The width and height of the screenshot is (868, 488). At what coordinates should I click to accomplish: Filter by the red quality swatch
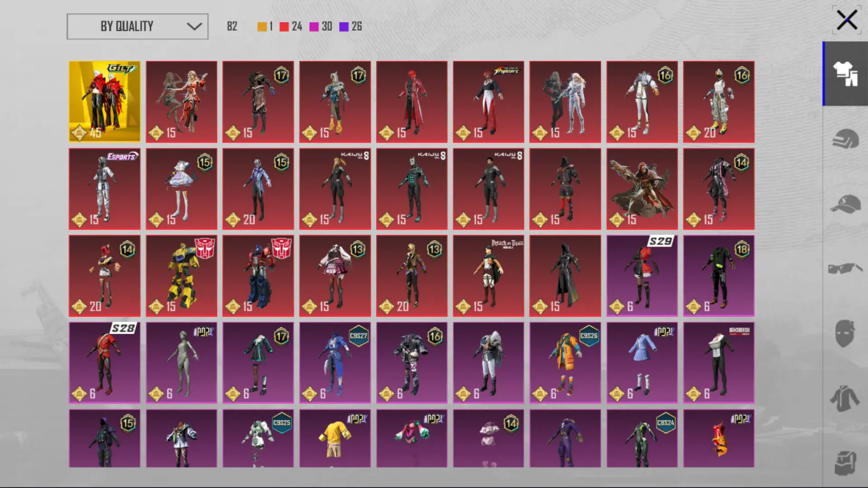(x=284, y=27)
